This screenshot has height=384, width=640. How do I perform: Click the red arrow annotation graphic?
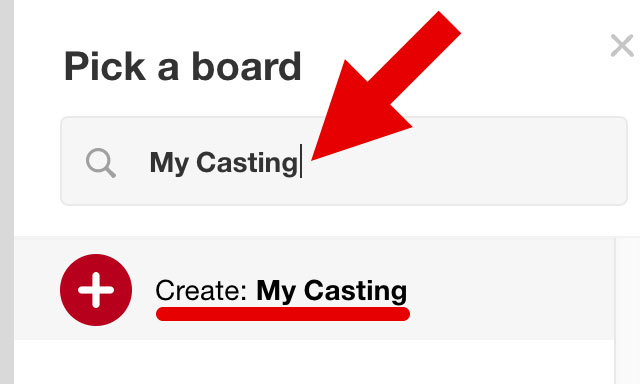pos(386,86)
